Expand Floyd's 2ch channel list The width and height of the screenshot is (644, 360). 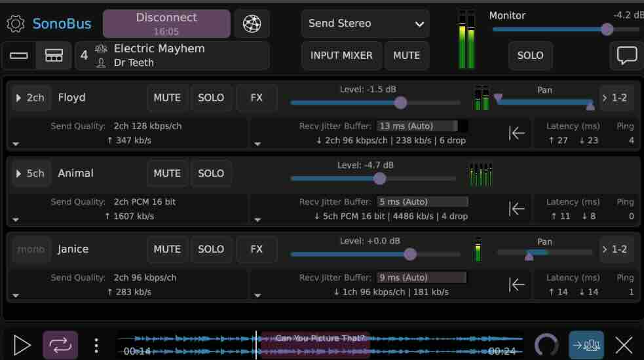pos(30,98)
